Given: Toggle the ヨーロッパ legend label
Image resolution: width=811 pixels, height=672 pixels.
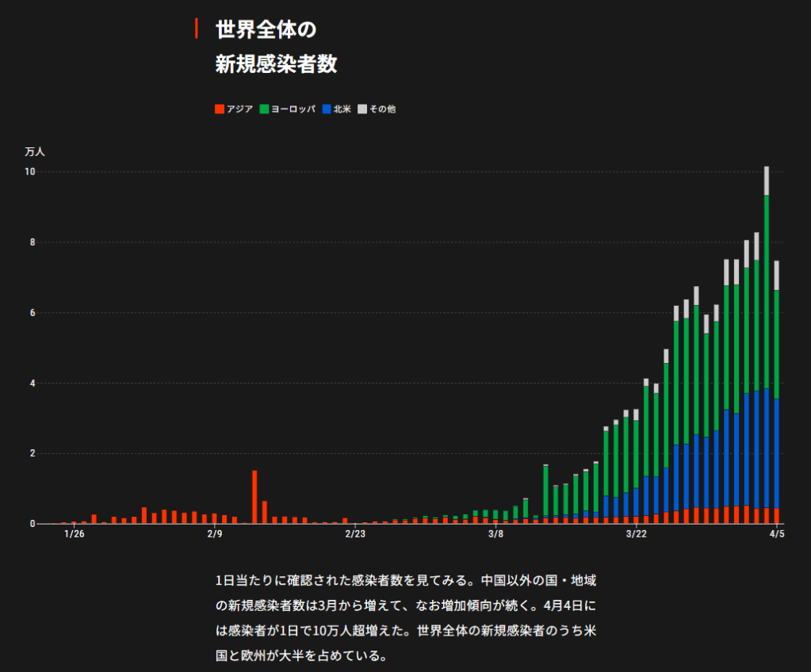Looking at the screenshot, I should pos(293,109).
